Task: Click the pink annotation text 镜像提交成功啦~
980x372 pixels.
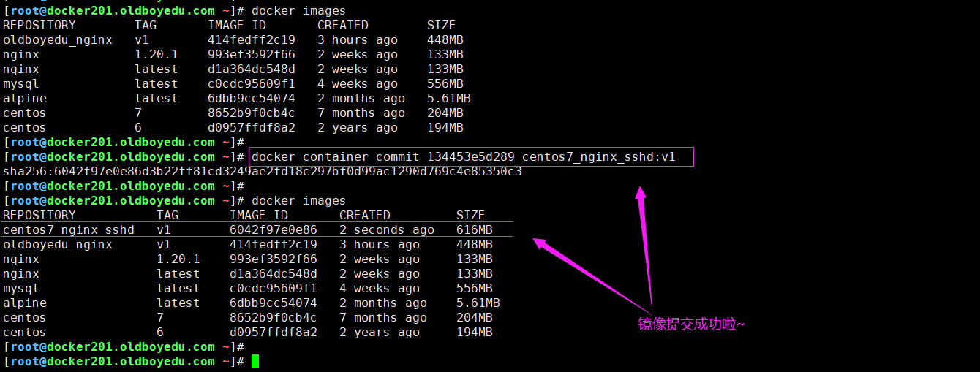Action: click(691, 324)
